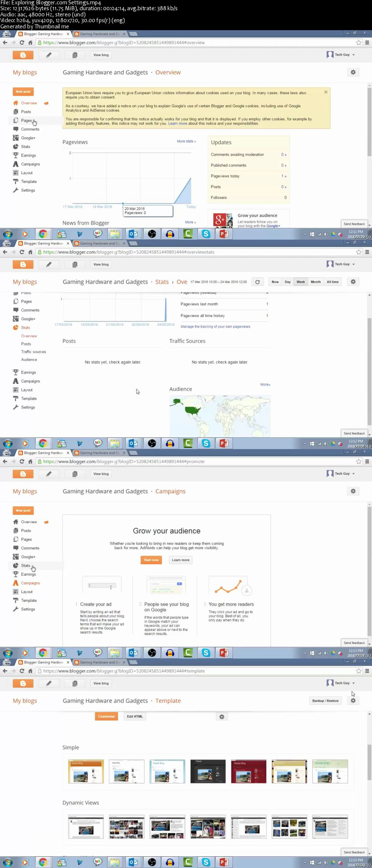Open Audience sub-item under Stats

point(29,360)
